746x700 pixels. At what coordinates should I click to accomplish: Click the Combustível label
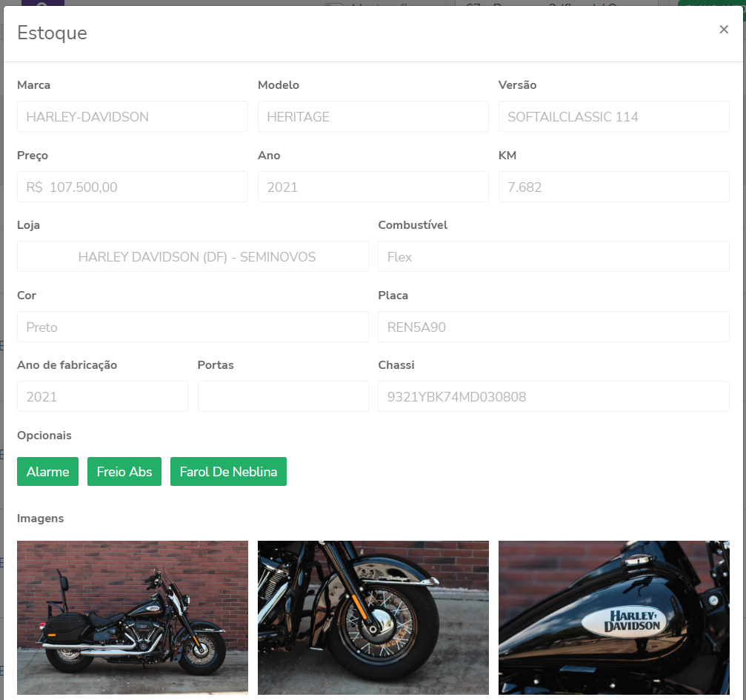(413, 225)
